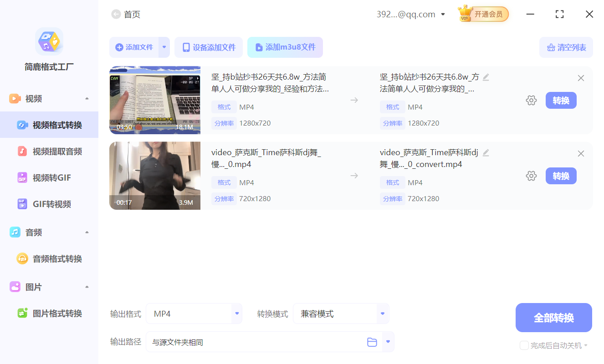Expand the account email dropdown

(x=442, y=14)
